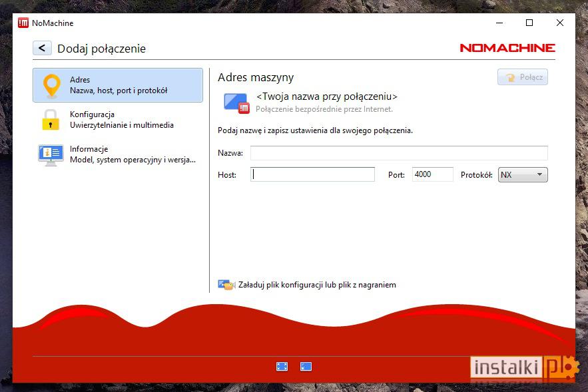Go back with the arrow button
Image resolution: width=588 pixels, height=392 pixels.
point(42,48)
